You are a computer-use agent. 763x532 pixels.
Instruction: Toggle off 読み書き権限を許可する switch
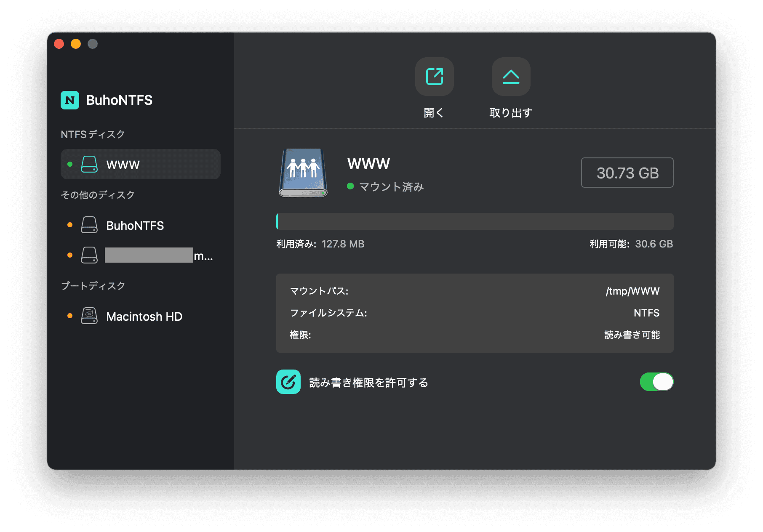[x=656, y=382]
